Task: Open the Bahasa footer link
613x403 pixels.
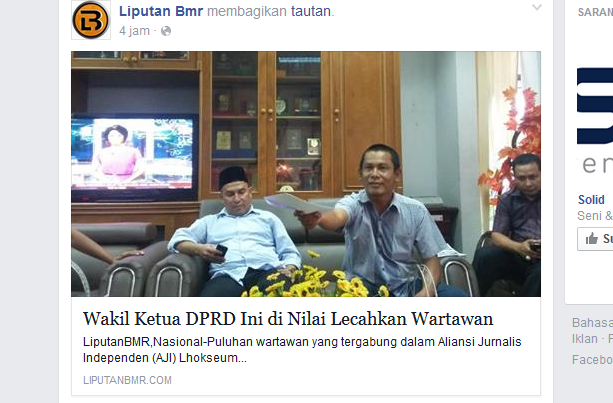Action: tap(592, 323)
